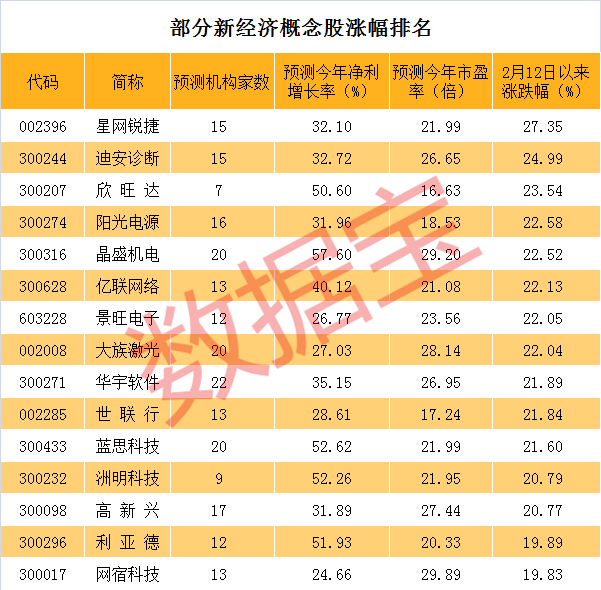This screenshot has height=590, width=601.
Task: Select the name 晶盛机电
Action: 127,254
